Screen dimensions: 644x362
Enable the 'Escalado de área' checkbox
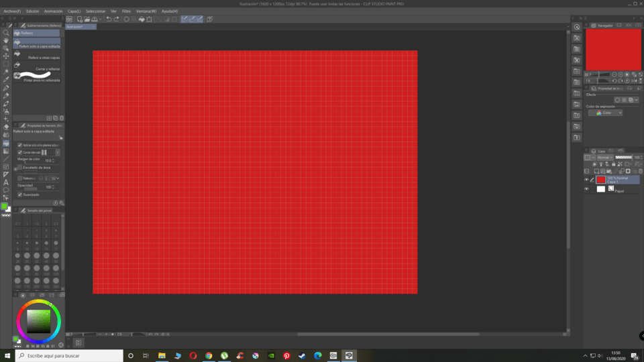pyautogui.click(x=19, y=168)
